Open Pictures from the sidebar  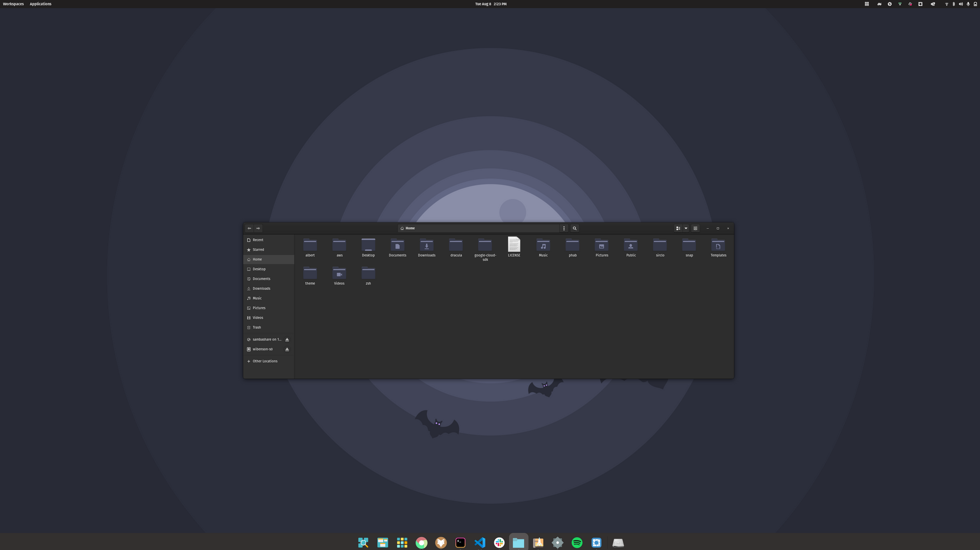(x=269, y=308)
